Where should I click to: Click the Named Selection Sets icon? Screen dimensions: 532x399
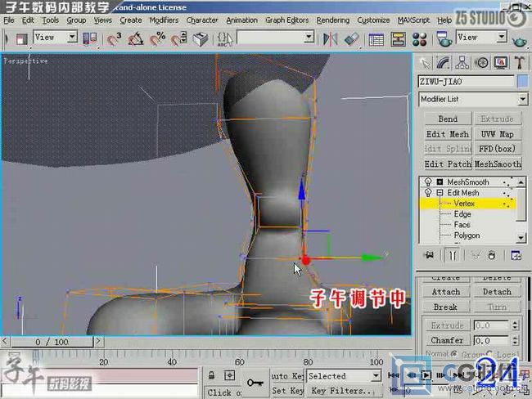point(225,39)
